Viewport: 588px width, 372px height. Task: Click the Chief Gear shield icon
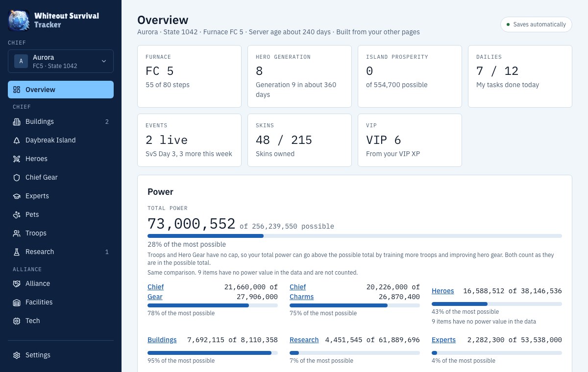click(x=17, y=177)
